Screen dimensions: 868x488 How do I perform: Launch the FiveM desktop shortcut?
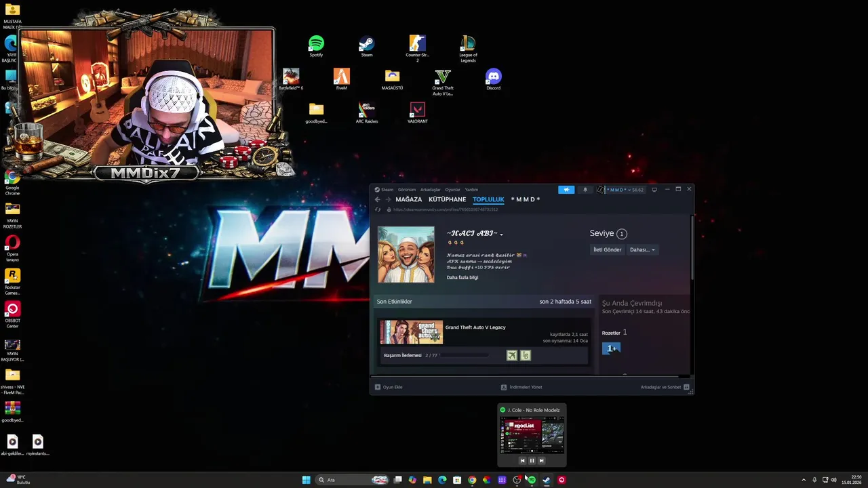341,79
